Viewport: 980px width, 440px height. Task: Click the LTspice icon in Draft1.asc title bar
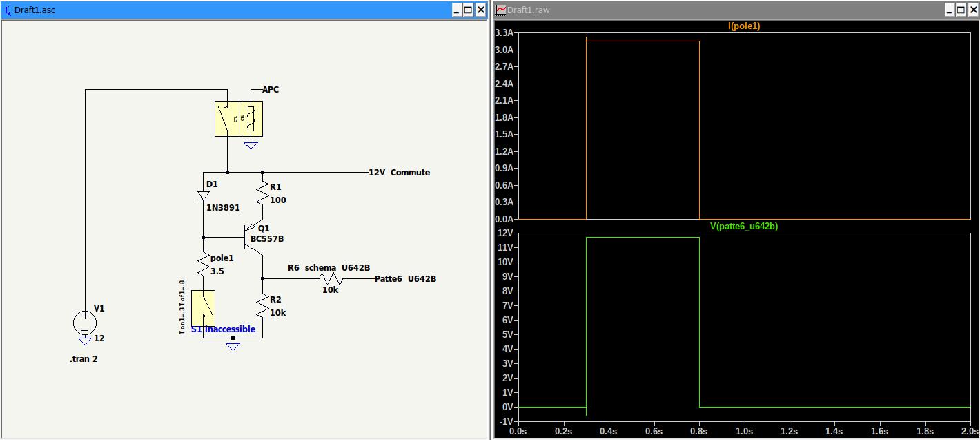8,10
